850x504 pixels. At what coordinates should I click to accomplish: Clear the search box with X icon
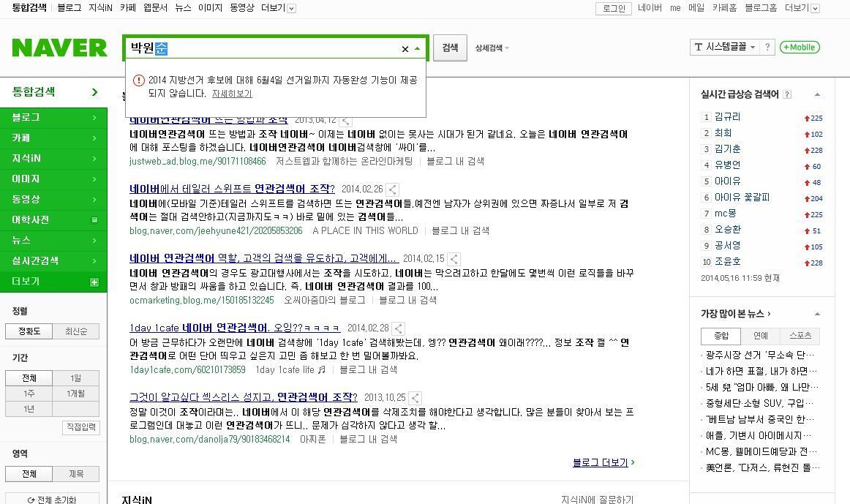405,49
